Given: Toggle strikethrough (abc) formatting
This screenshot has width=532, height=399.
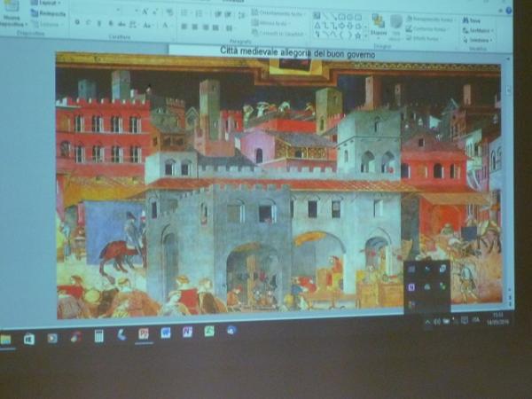Looking at the screenshot, I should tap(121, 24).
